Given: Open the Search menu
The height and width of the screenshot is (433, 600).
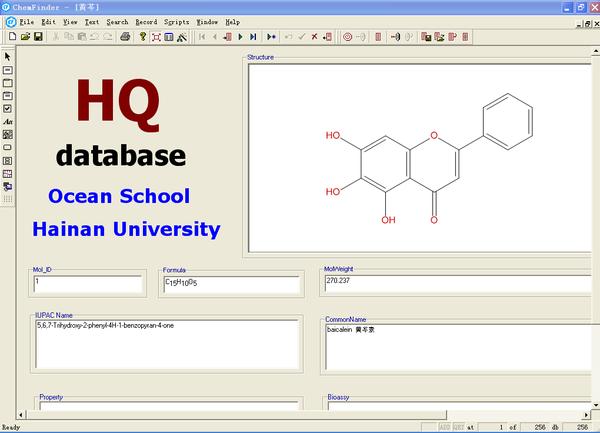Looking at the screenshot, I should [x=117, y=22].
